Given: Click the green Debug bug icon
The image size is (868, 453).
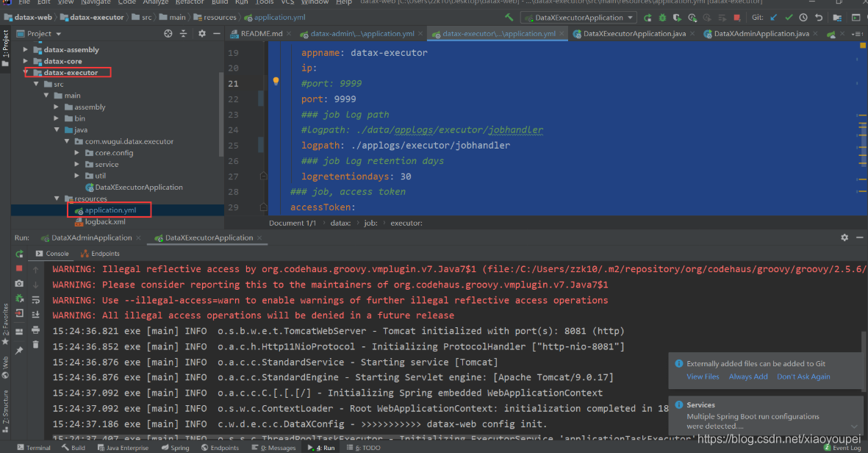Looking at the screenshot, I should (662, 18).
